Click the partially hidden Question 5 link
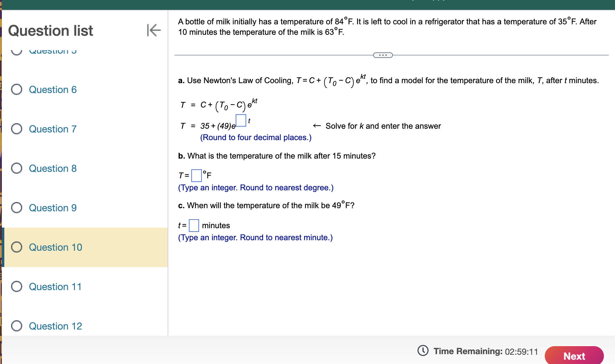Image resolution: width=615 pixels, height=364 pixels. 53,51
